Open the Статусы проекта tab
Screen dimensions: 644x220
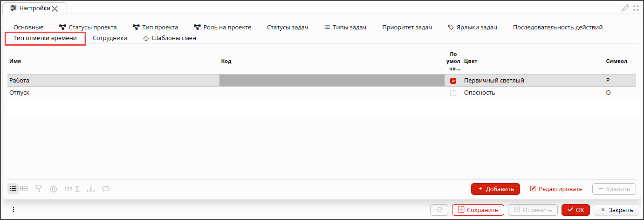click(x=88, y=27)
